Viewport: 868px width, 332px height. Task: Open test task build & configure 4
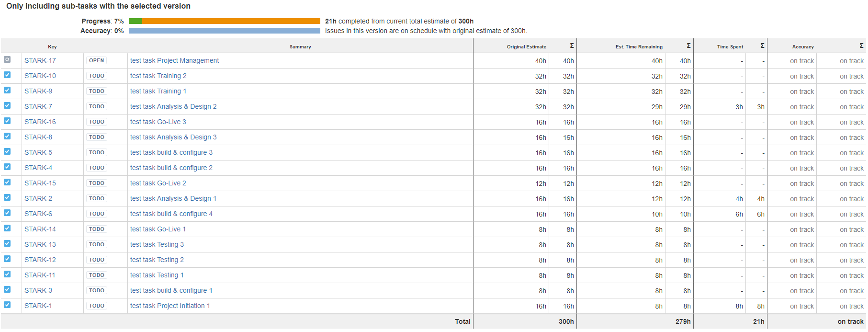tap(171, 214)
